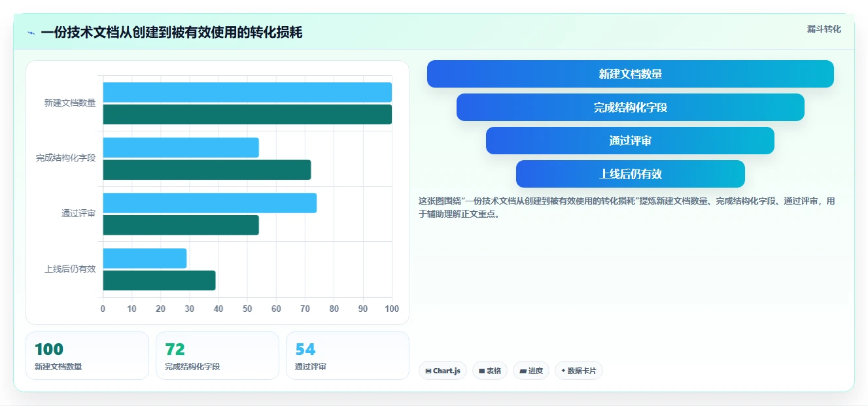Viewport: 868px width, 406px height.
Task: Click the x-axis tick label 0
Action: pos(103,309)
